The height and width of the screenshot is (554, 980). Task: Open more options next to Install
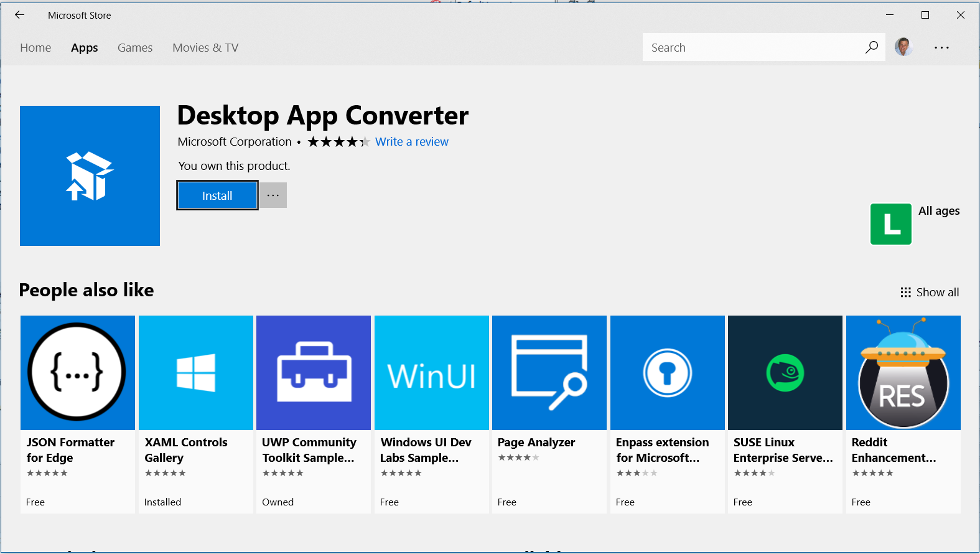[x=273, y=195]
